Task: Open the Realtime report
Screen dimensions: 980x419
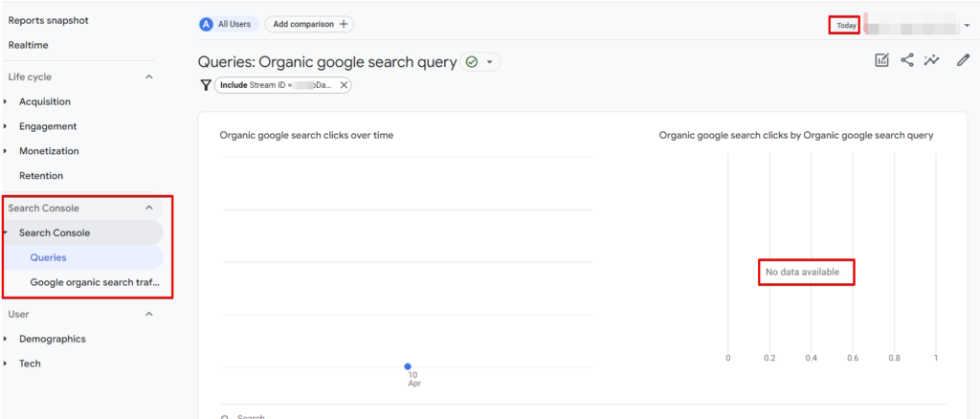Action: pos(28,45)
